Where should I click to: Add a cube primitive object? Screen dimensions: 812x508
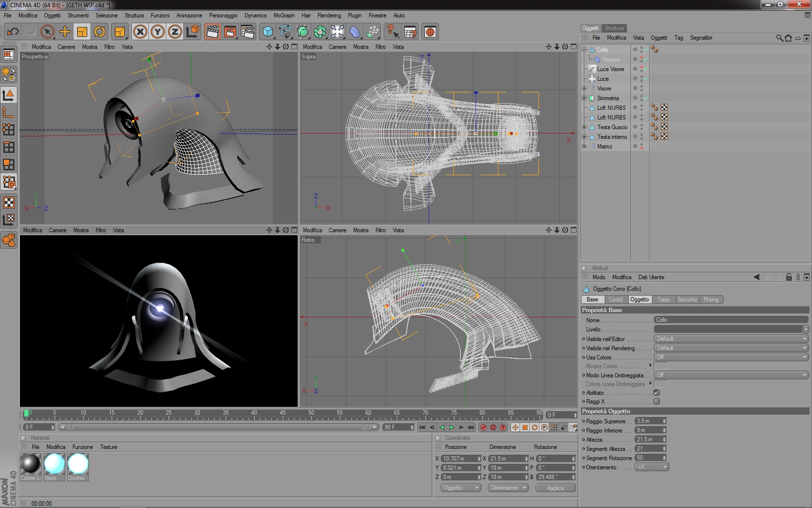pyautogui.click(x=268, y=32)
